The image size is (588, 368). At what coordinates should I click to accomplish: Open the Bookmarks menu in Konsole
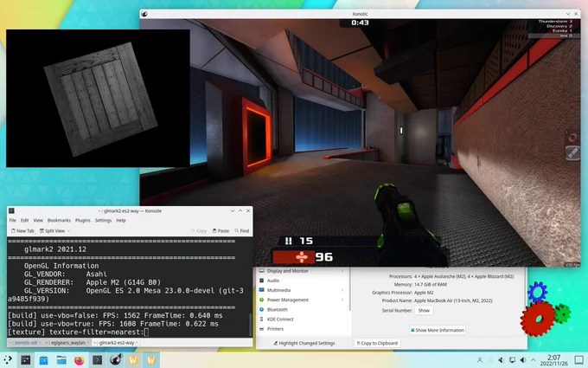(59, 221)
